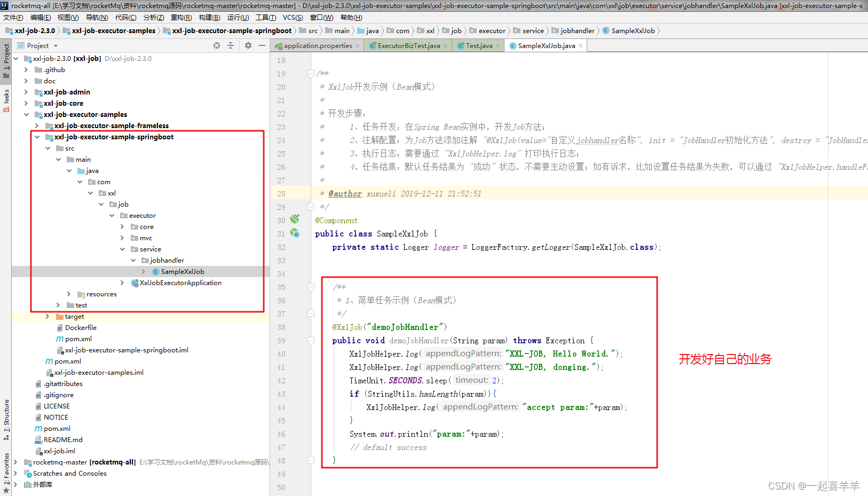Switch to application.properties tab
Screen dimensions: 868x496
click(x=318, y=45)
